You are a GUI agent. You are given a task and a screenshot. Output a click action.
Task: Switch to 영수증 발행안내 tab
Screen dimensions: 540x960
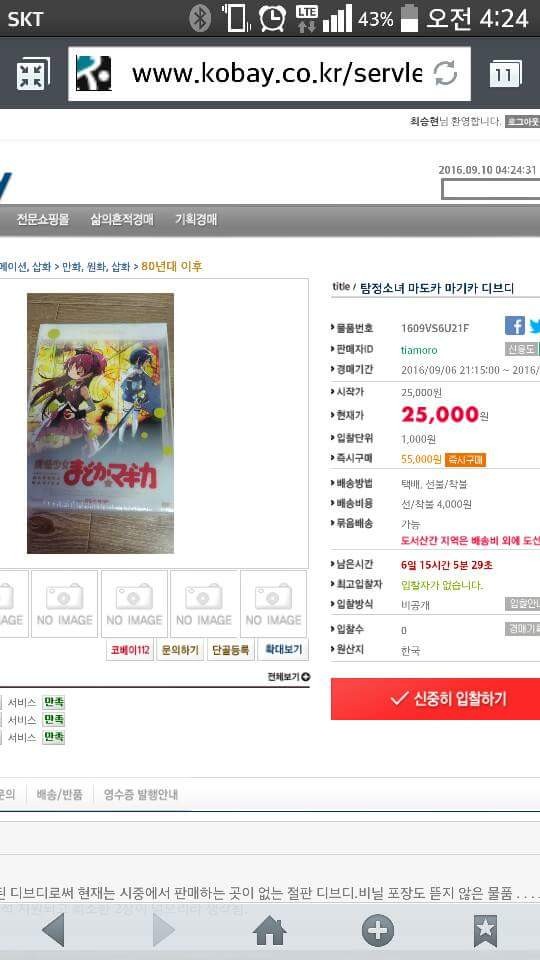coord(140,795)
